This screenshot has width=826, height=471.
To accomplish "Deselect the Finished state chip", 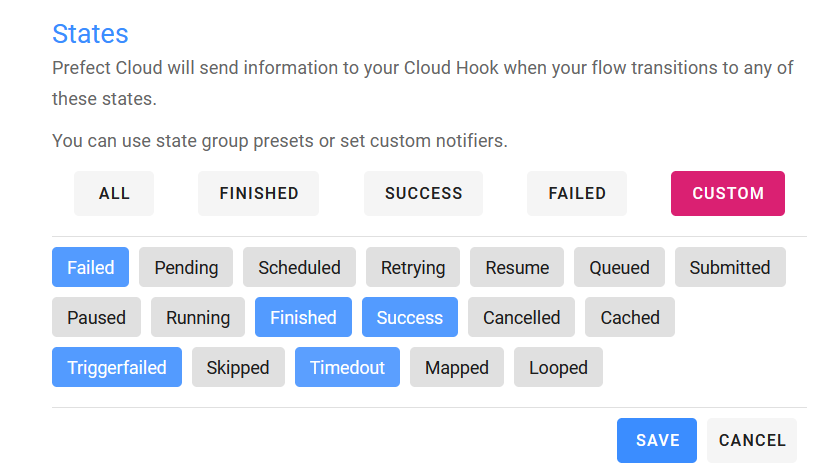I will [x=303, y=317].
